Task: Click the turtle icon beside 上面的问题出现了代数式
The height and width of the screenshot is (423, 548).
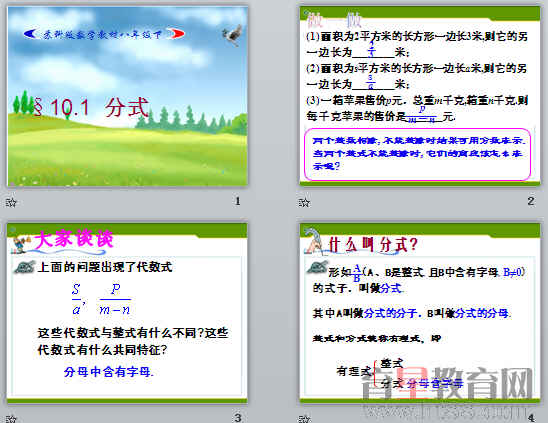Action: pos(25,267)
